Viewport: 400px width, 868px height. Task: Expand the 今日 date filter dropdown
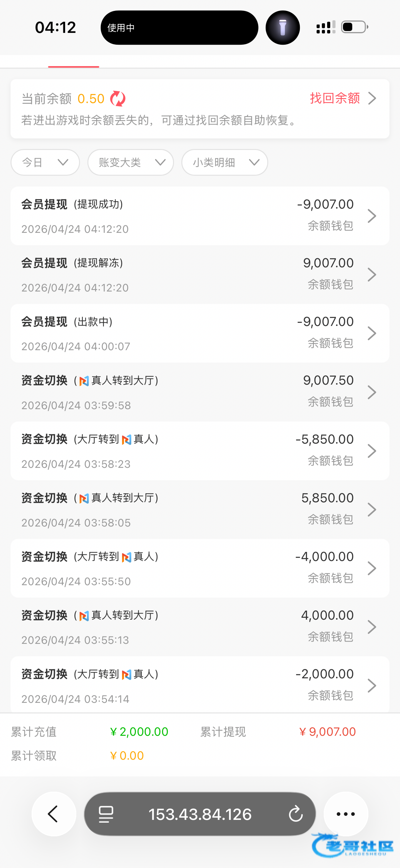pos(45,162)
